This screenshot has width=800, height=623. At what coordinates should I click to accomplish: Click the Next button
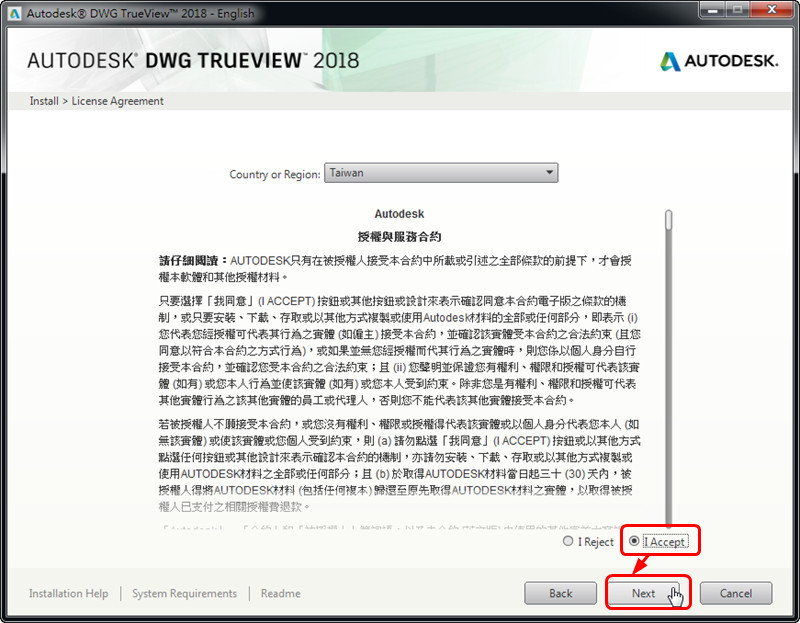pos(643,593)
